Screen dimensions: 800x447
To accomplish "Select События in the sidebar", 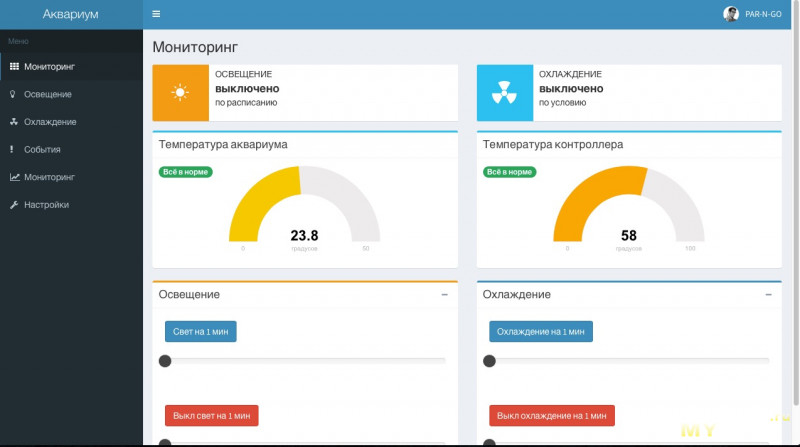I will 42,149.
